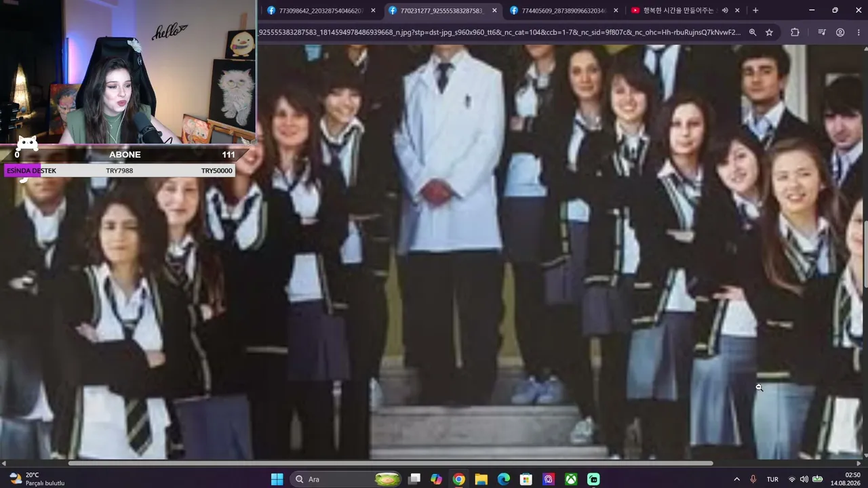Open the Chrome three-dot menu
This screenshot has height=488, width=868.
coord(857,32)
